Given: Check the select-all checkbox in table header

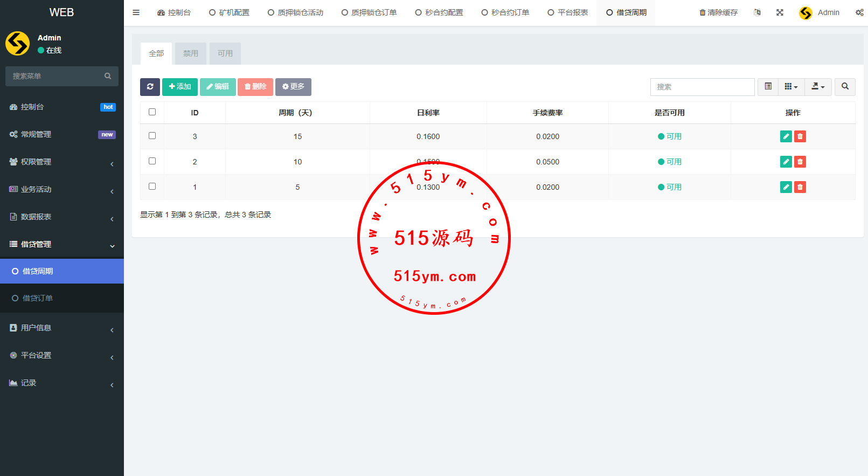Looking at the screenshot, I should point(152,112).
